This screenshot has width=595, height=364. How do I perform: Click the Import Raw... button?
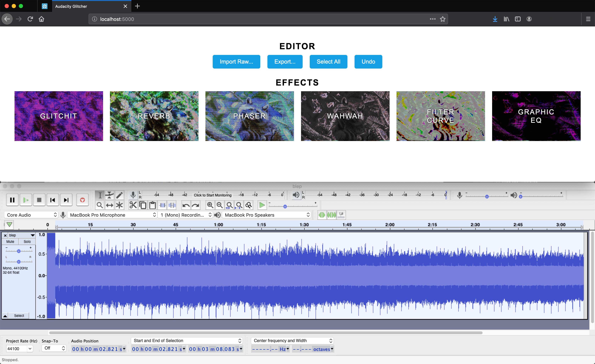[236, 62]
